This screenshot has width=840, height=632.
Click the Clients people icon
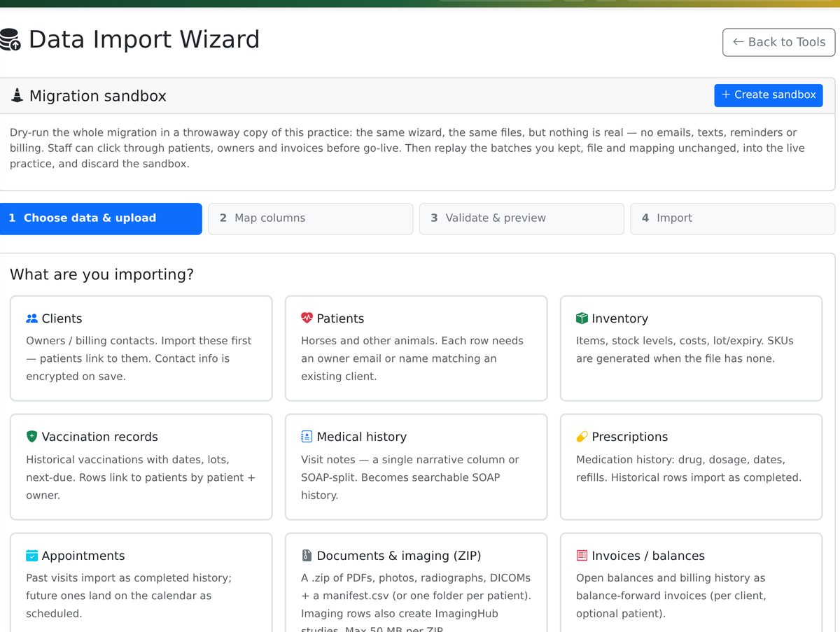31,318
